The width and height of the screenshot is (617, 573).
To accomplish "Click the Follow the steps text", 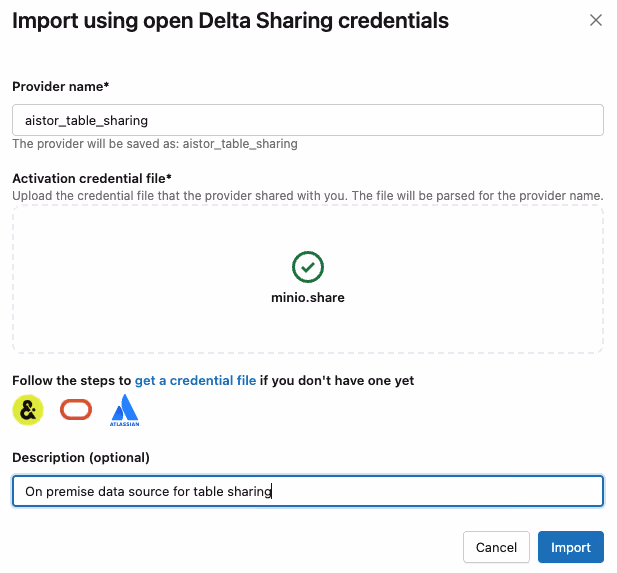I will coord(71,381).
